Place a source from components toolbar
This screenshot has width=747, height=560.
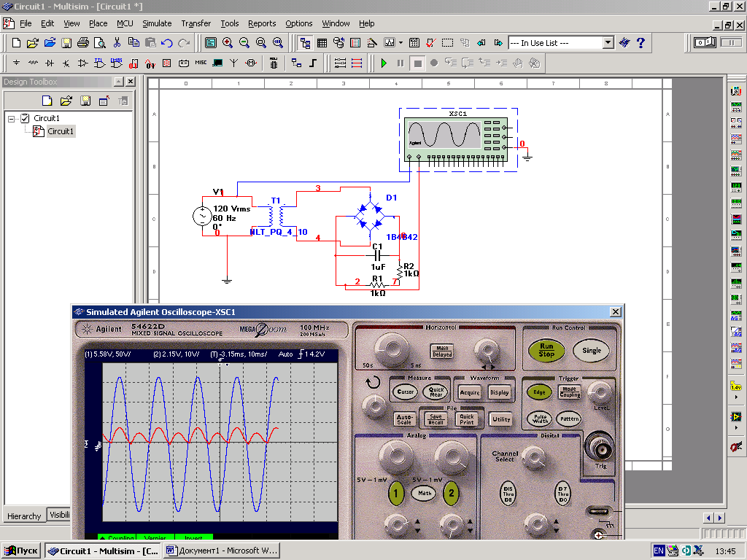pyautogui.click(x=17, y=63)
